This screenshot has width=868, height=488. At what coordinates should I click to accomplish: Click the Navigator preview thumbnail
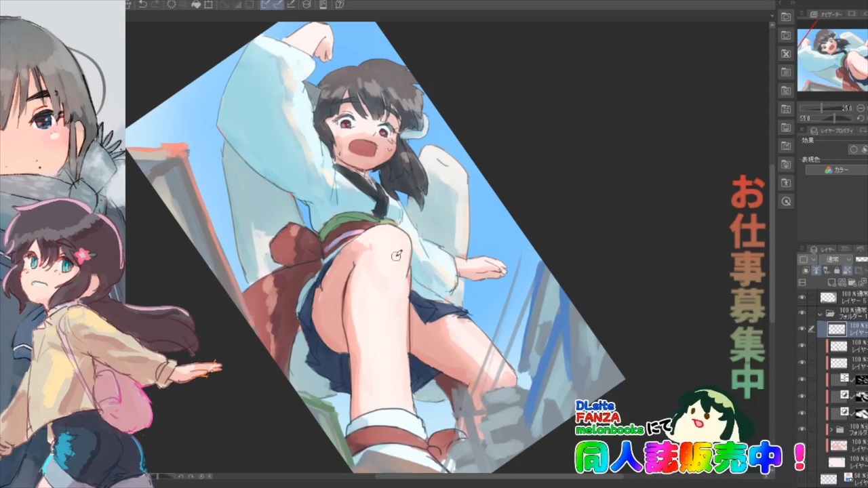833,60
